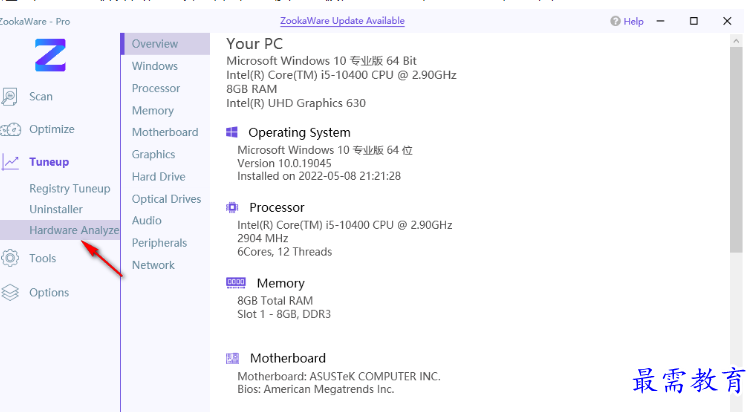Click the ZookaWare Z logo
The image size is (754, 412).
(50, 55)
